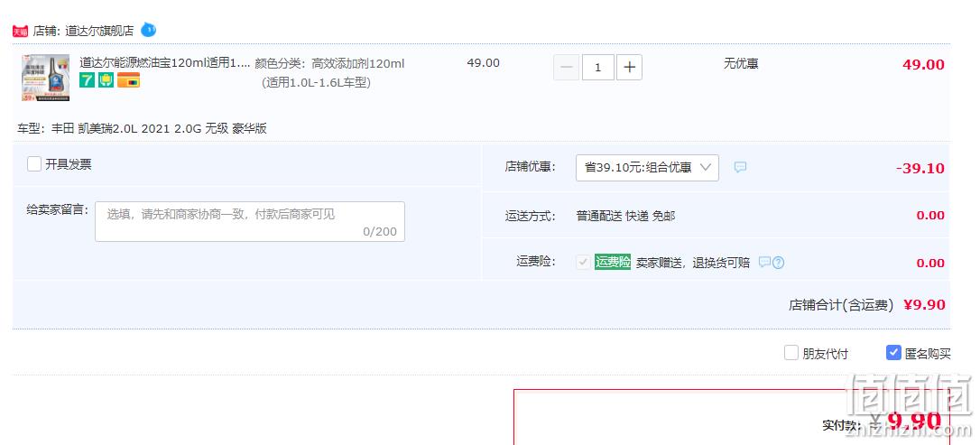Click the unit price 49.00
980x445 pixels.
pos(483,63)
